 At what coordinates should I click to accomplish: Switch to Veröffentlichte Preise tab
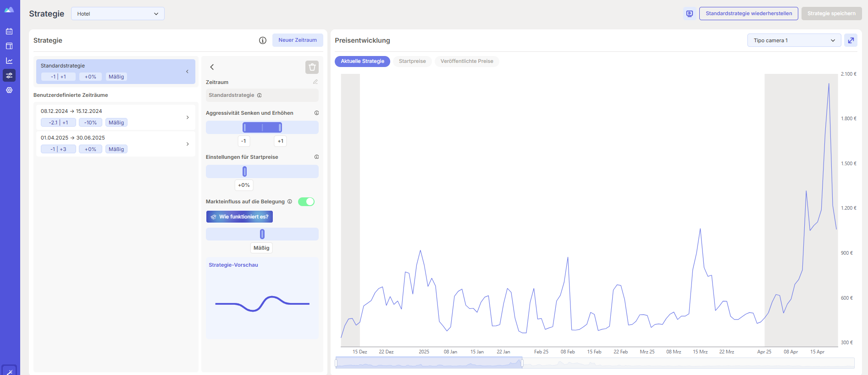467,62
